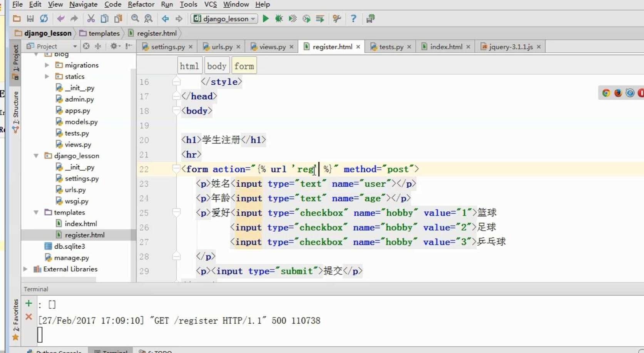Click the Undo arrow icon
This screenshot has height=353, width=644.
coord(60,18)
